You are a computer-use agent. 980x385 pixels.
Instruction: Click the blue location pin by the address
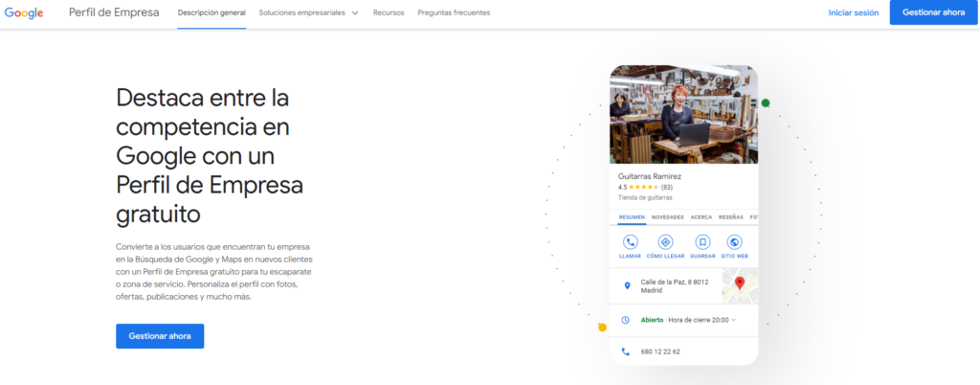(627, 285)
